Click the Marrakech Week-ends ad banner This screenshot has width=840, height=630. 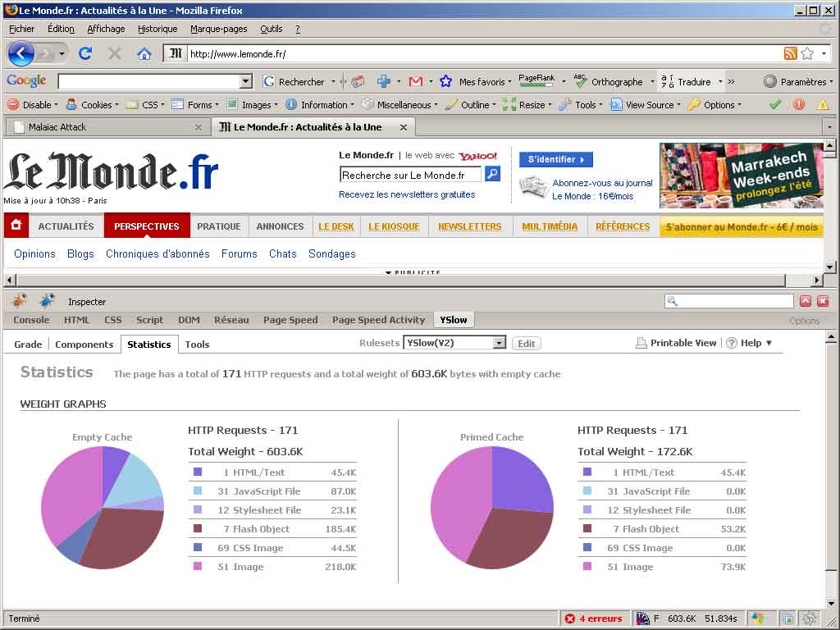[x=742, y=176]
